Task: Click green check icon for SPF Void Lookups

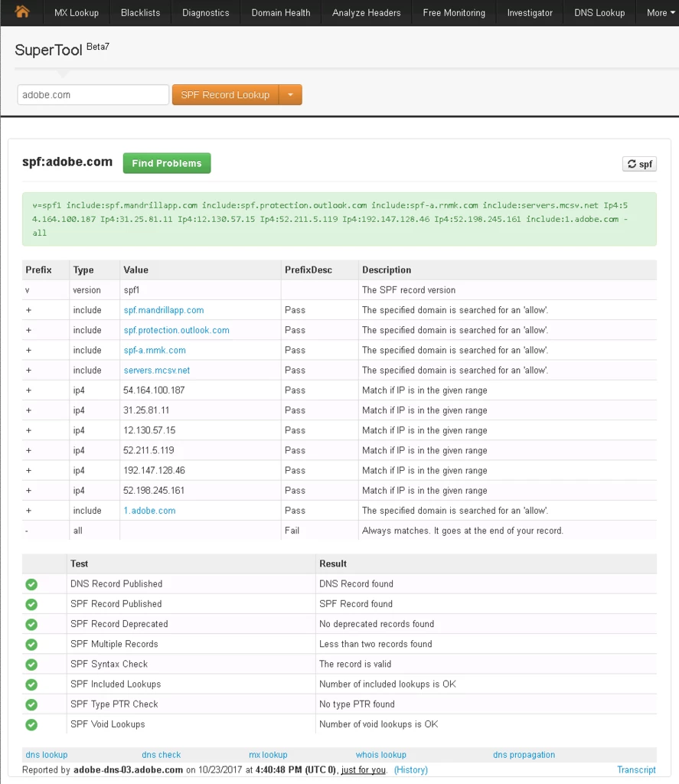Action: pyautogui.click(x=31, y=724)
